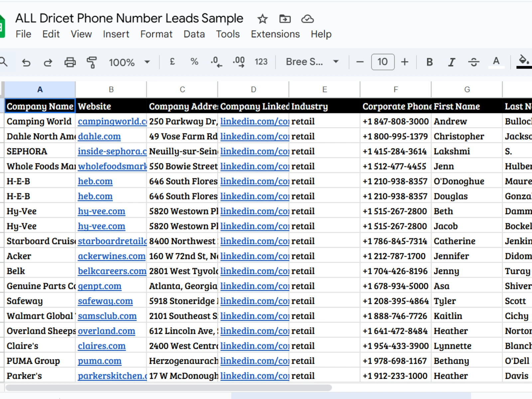
Task: Open the File menu
Action: point(23,34)
